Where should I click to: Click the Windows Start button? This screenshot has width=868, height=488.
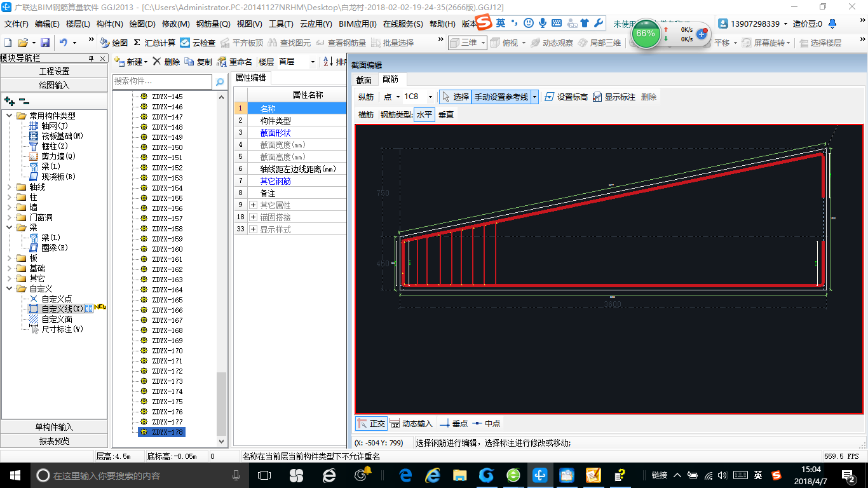click(x=15, y=475)
